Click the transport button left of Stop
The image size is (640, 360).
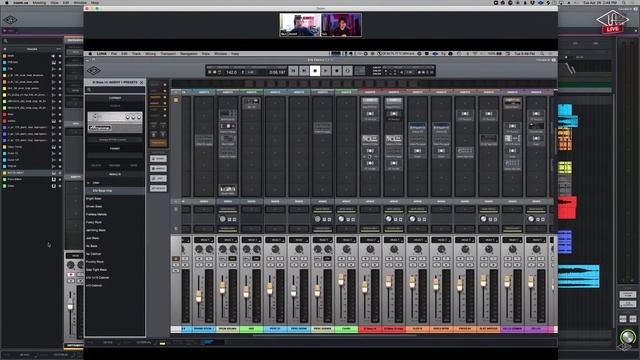[x=304, y=71]
